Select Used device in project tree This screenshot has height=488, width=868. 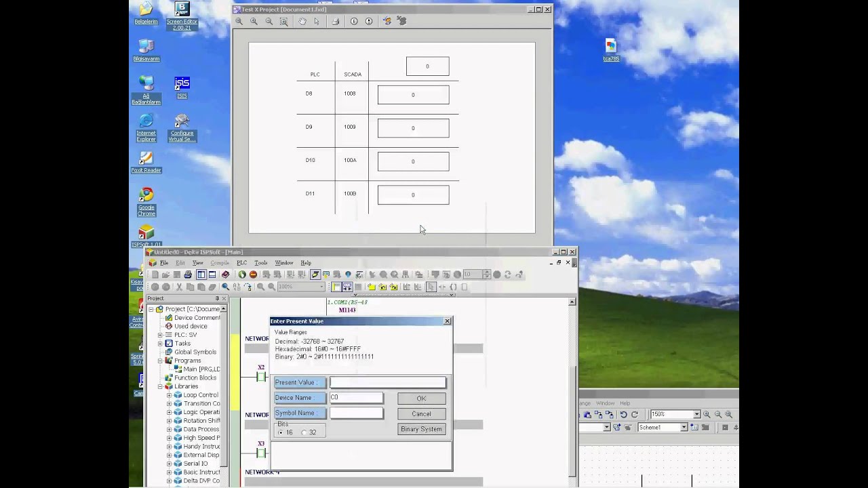(x=191, y=326)
